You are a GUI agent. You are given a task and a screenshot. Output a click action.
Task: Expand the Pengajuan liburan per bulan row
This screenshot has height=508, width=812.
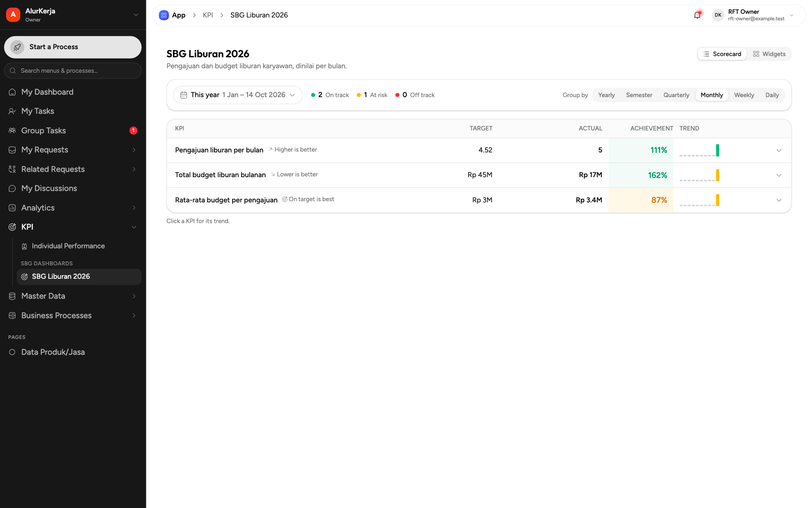(x=779, y=150)
